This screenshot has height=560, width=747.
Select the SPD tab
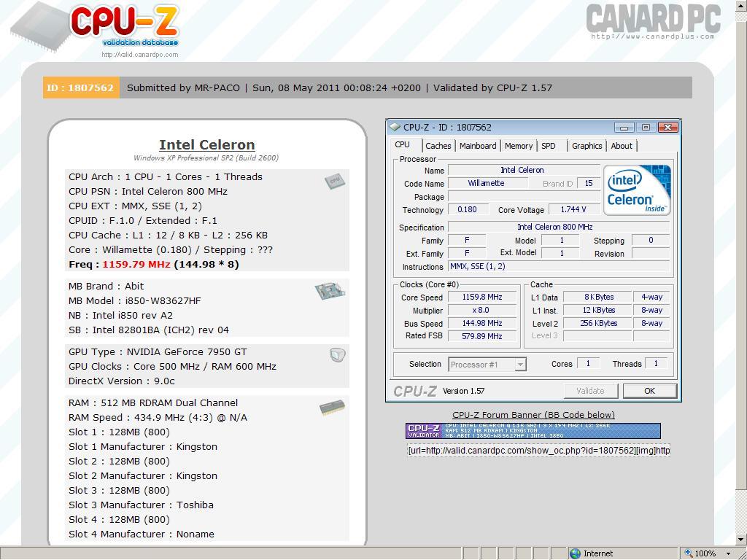[x=549, y=146]
